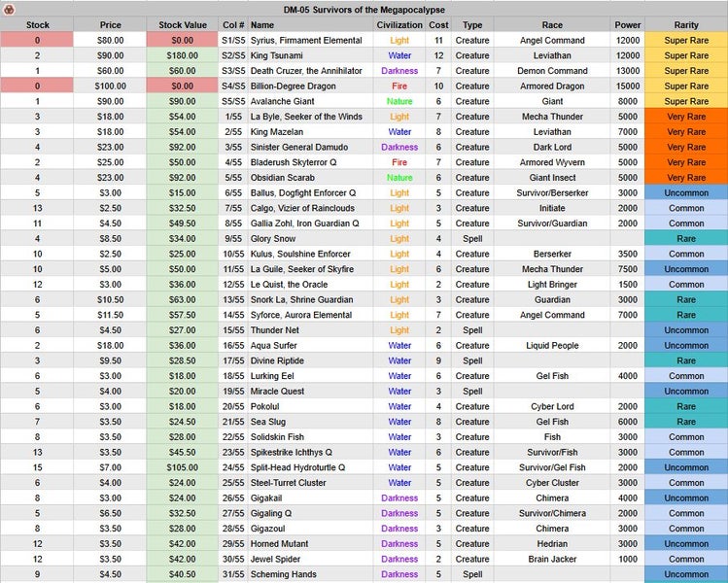Select the Type column header

pyautogui.click(x=472, y=25)
